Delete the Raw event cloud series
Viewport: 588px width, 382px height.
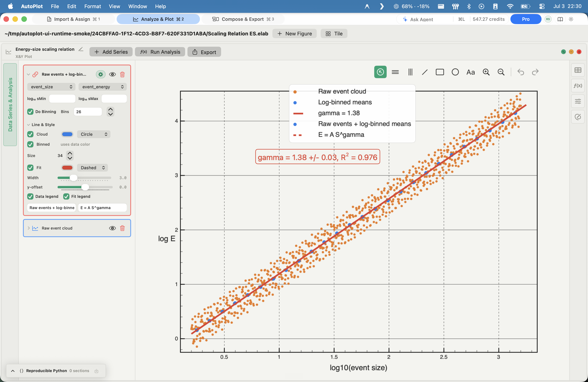[122, 228]
